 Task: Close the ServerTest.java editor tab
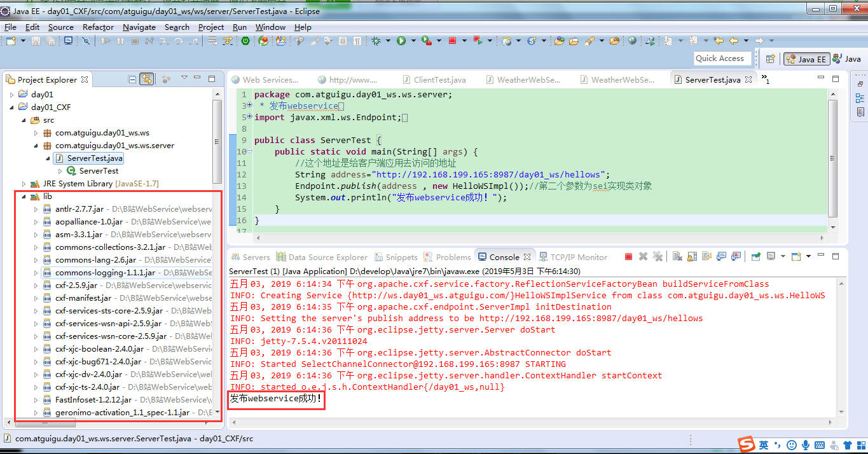[x=748, y=79]
